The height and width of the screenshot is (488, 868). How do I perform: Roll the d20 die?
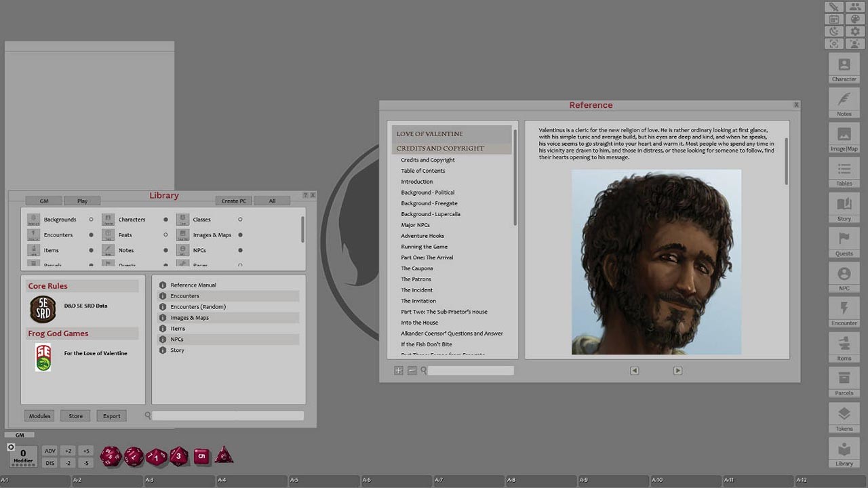(x=111, y=456)
